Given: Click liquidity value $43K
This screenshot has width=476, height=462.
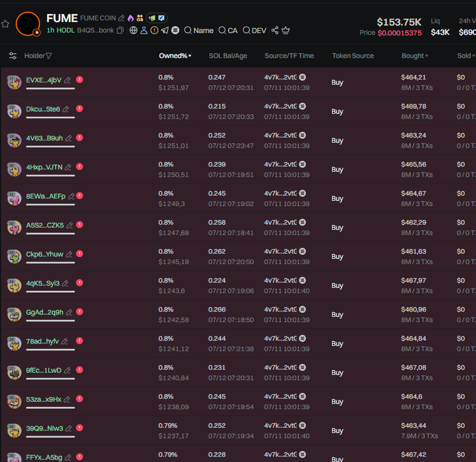Looking at the screenshot, I should click(440, 32).
